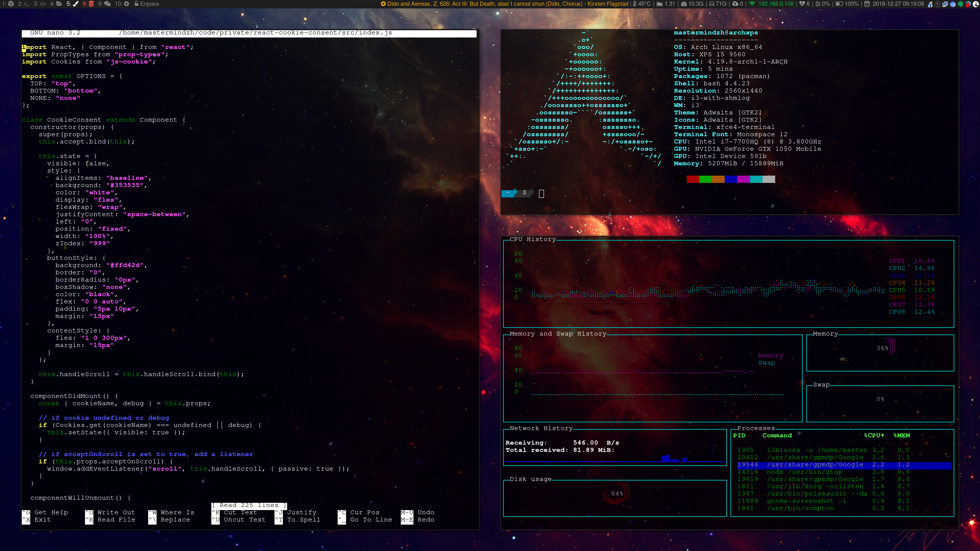Click the CPU temperature 45°C block
The height and width of the screenshot is (551, 980).
tap(642, 4)
